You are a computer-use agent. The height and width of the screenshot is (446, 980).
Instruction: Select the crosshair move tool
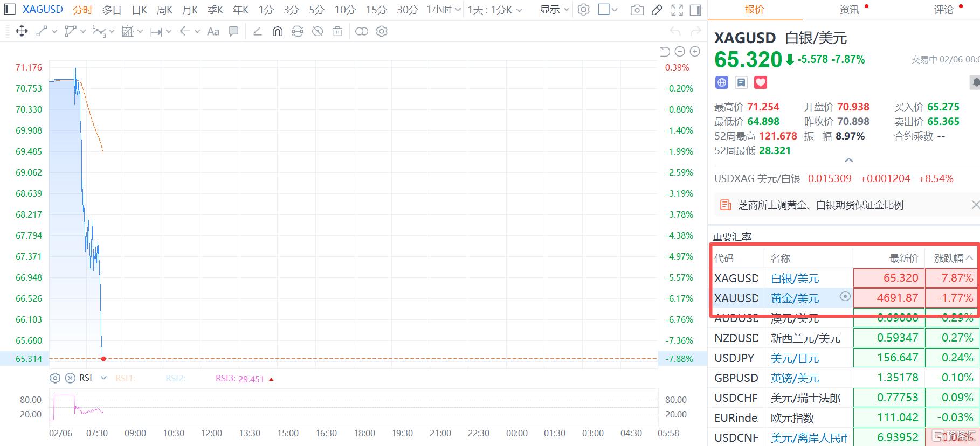point(22,31)
